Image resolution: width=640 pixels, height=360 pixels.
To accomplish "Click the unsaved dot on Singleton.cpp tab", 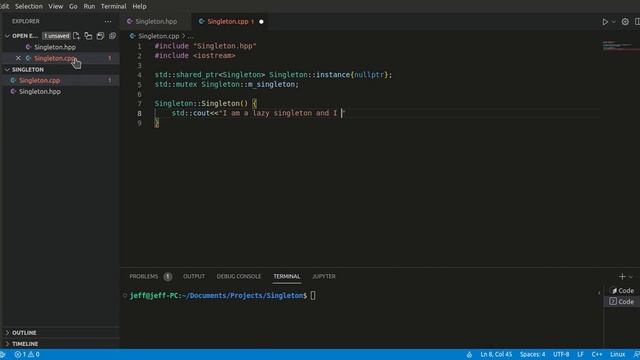I will coord(261,22).
